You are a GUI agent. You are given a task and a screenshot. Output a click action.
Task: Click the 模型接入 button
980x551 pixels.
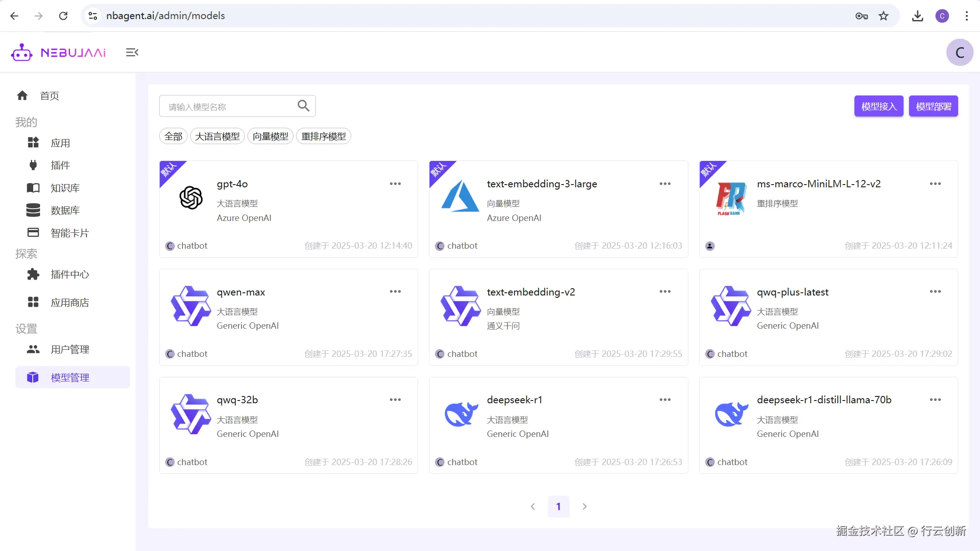pyautogui.click(x=878, y=106)
